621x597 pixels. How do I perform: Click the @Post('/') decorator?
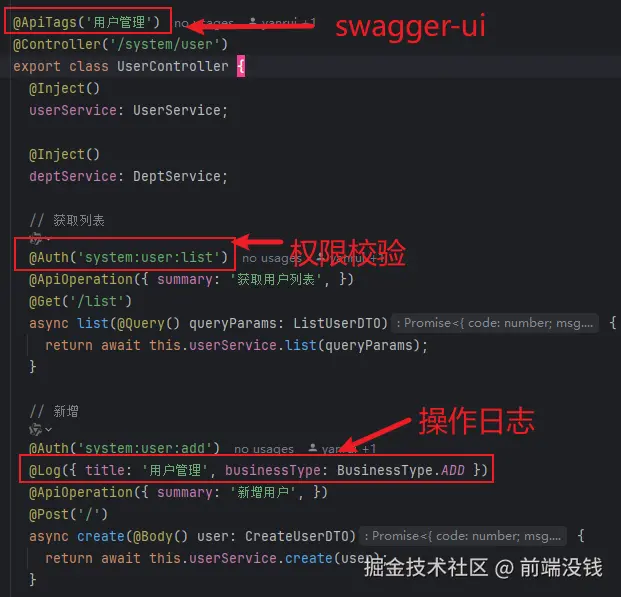coord(68,514)
